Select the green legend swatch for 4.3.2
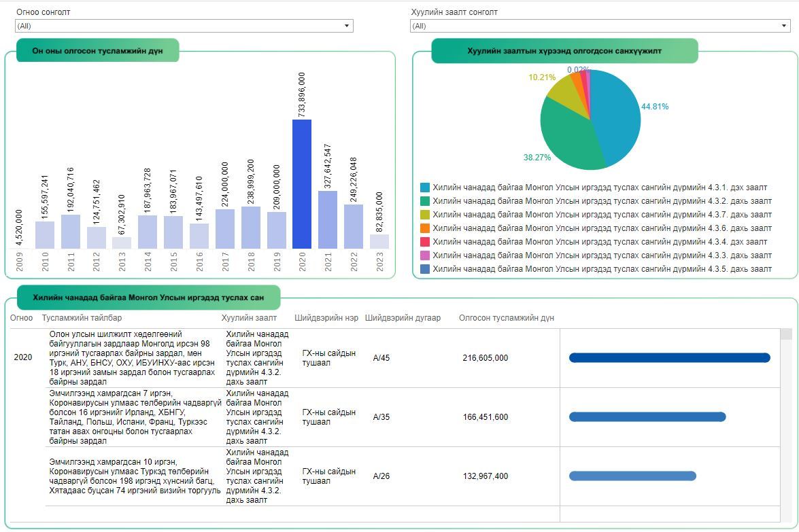The height and width of the screenshot is (532, 799). pyautogui.click(x=425, y=201)
